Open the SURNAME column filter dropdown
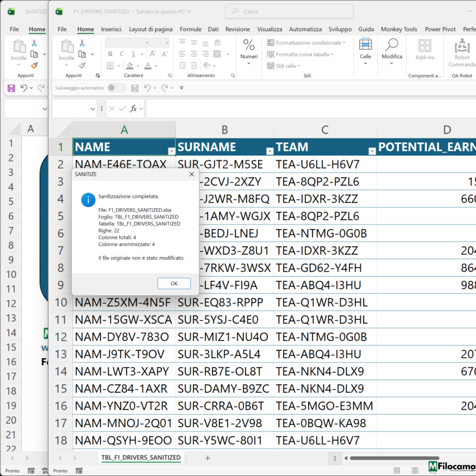 click(270, 151)
